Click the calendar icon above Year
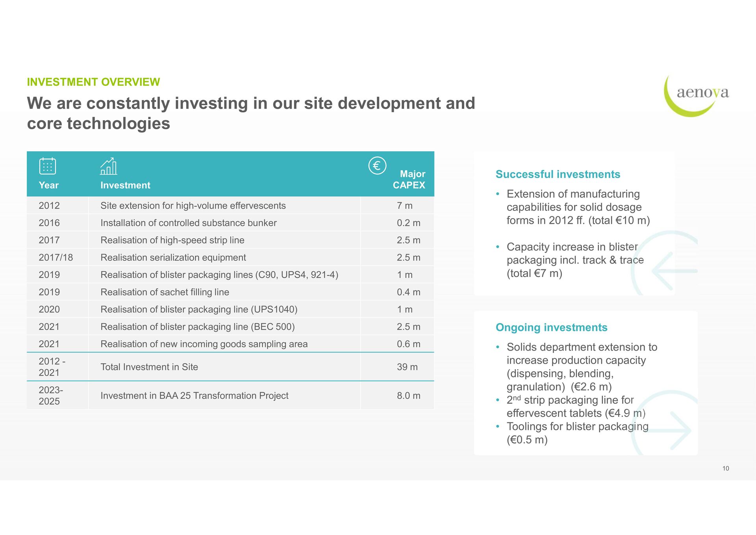 coord(48,166)
